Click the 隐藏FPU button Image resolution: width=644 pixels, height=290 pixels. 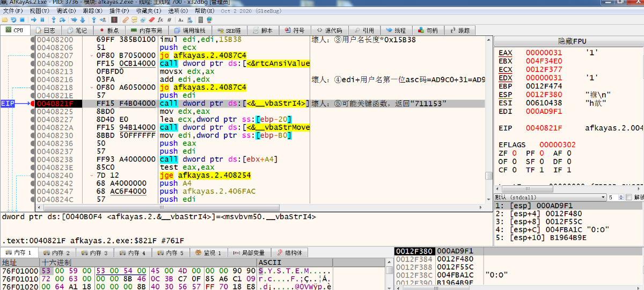point(569,41)
